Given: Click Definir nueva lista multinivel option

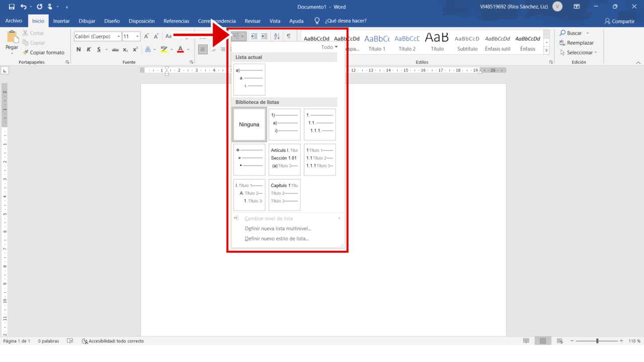Looking at the screenshot, I should [x=278, y=229].
